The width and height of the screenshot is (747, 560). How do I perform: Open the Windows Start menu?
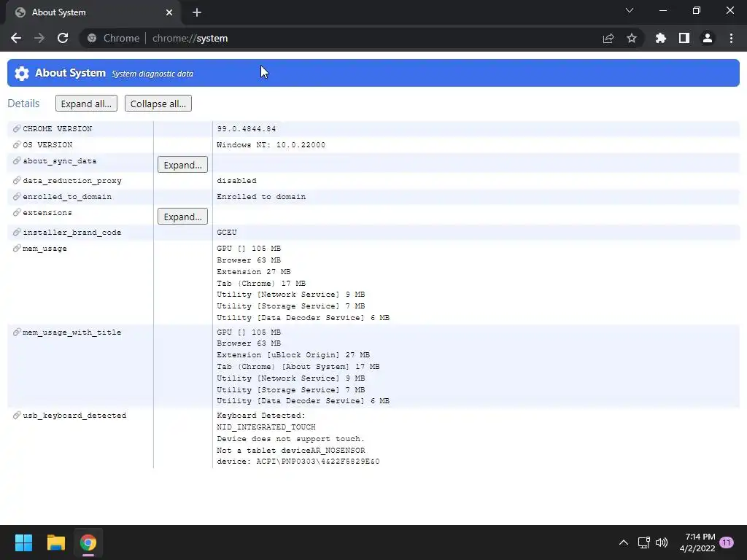click(x=23, y=542)
